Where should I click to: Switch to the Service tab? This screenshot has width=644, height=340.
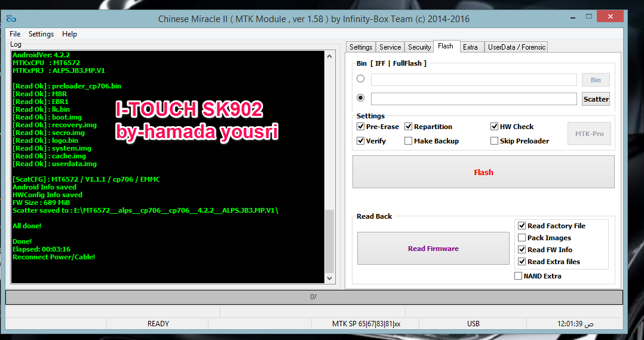390,47
